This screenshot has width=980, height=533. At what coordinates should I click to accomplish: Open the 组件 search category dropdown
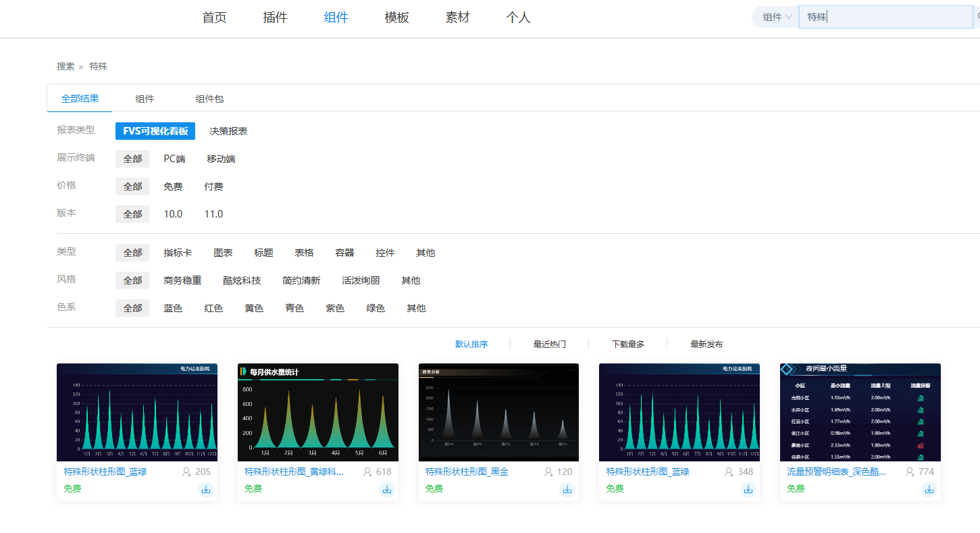tap(777, 17)
